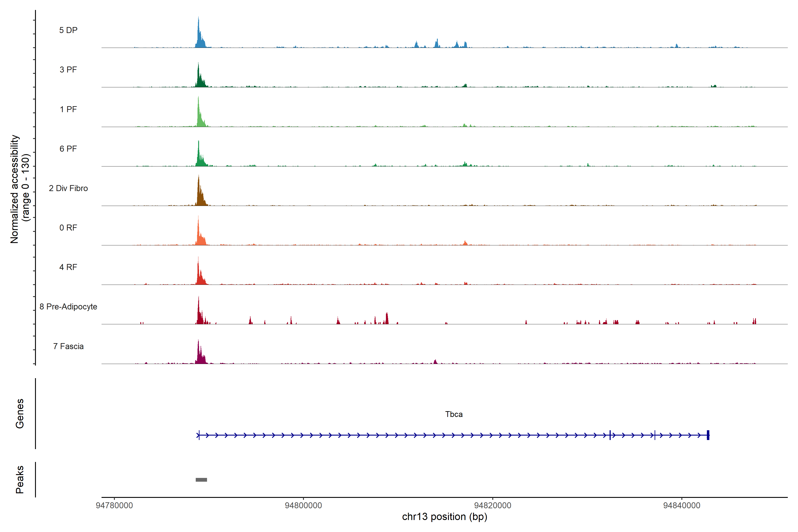The image size is (798, 532).
Task: Click the Tbca gene name label
Action: 454,414
